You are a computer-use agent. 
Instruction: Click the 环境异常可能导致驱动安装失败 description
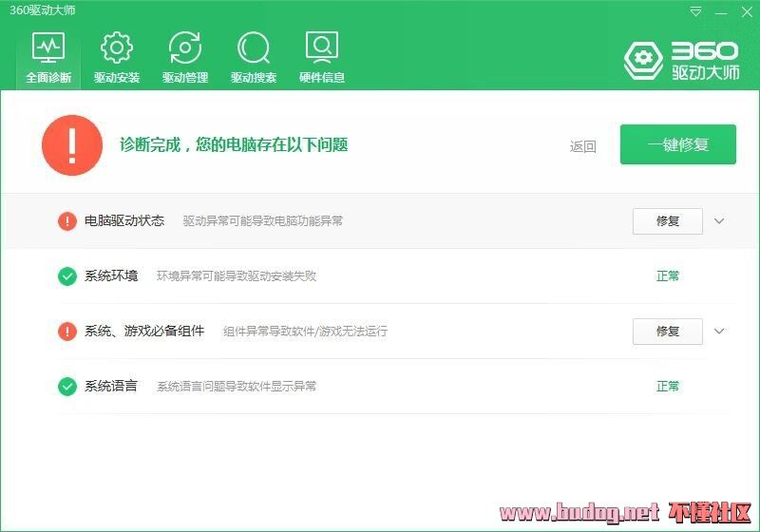(237, 276)
